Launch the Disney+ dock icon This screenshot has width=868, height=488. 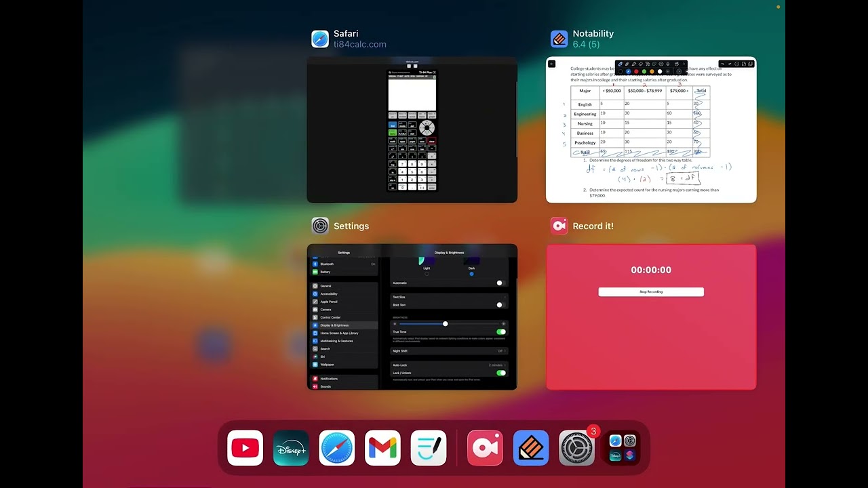291,448
